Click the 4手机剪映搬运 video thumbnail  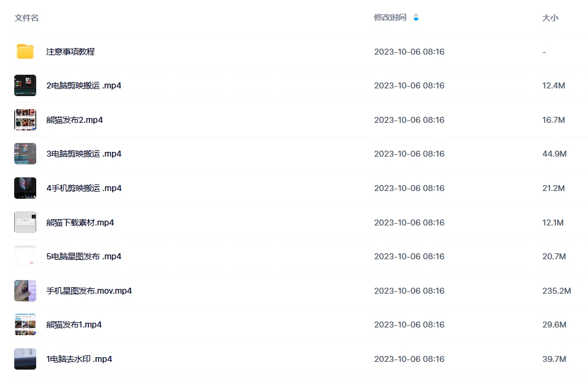coord(25,188)
